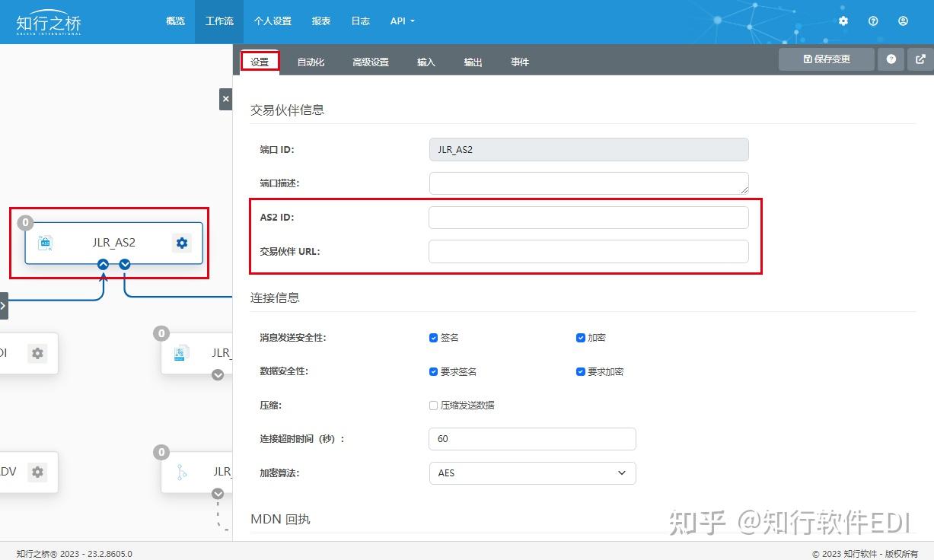934x560 pixels.
Task: Click inside the 交易伙伴 URL input field
Action: [x=588, y=251]
